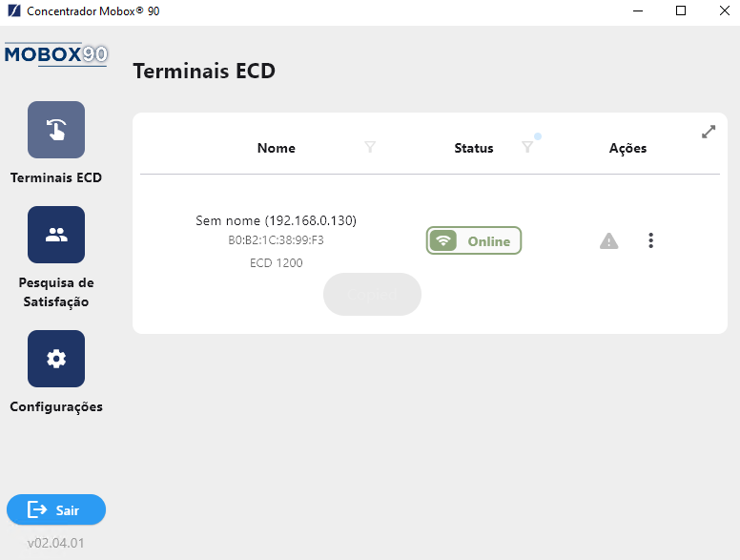Click the warning triangle action icon
740x560 pixels.
coord(608,240)
